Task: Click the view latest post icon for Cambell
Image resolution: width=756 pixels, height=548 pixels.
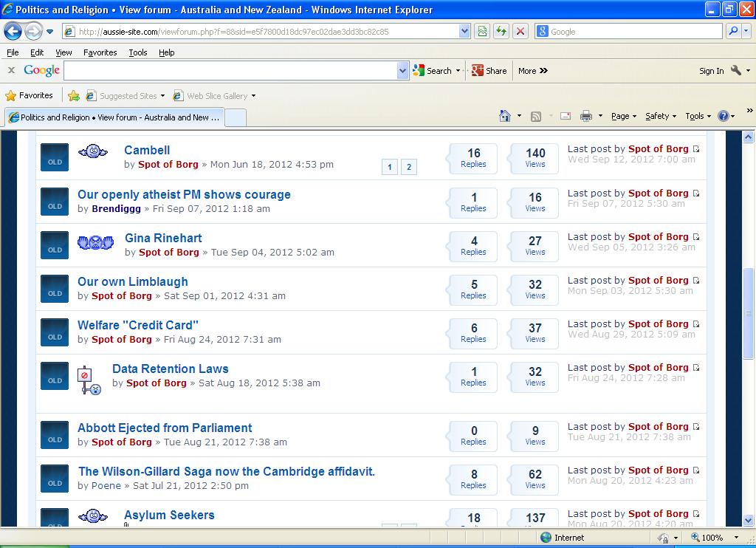Action: 696,149
